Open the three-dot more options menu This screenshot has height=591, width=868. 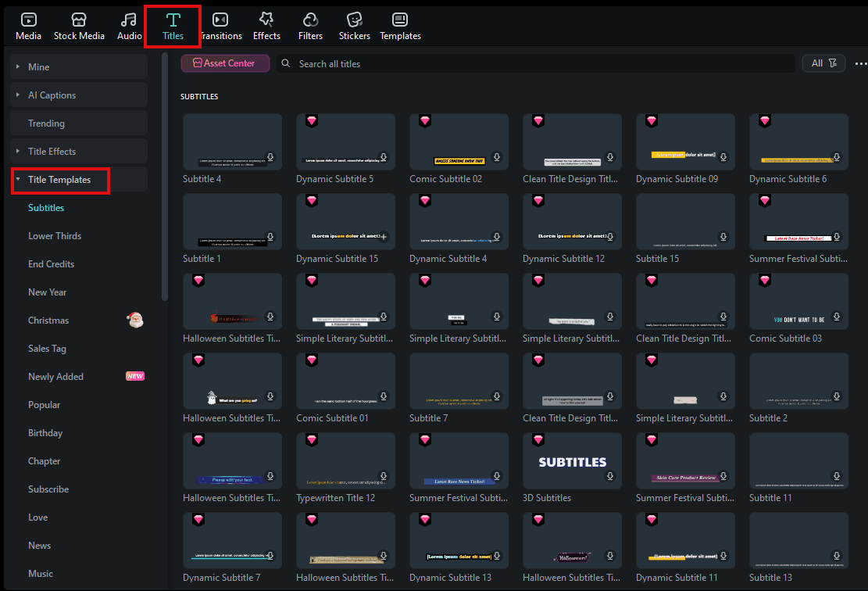click(861, 63)
